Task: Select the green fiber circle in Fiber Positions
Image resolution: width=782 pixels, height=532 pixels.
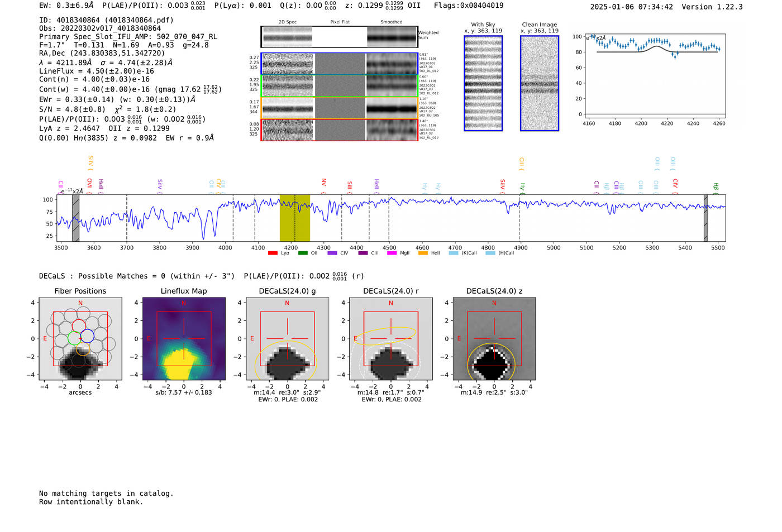Action: 74,338
